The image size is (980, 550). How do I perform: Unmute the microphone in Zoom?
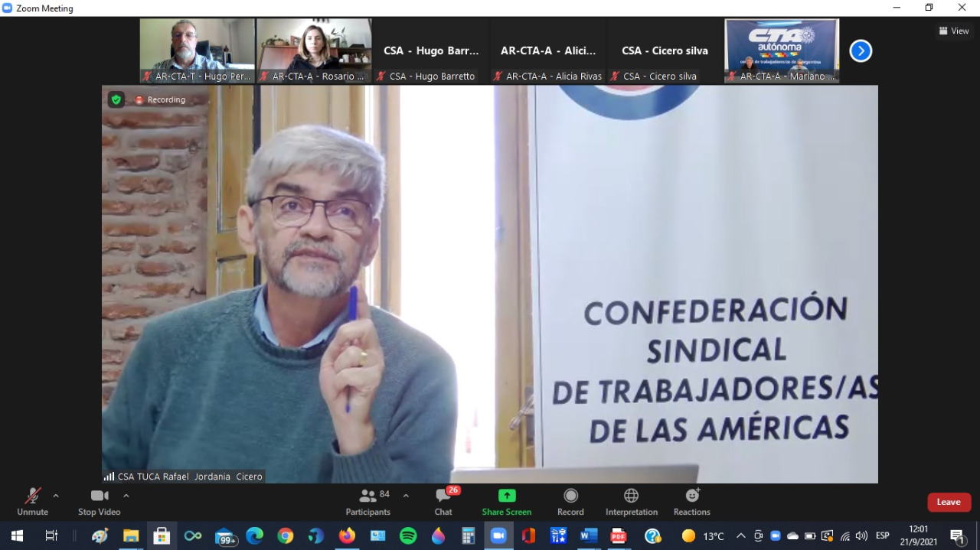[32, 502]
